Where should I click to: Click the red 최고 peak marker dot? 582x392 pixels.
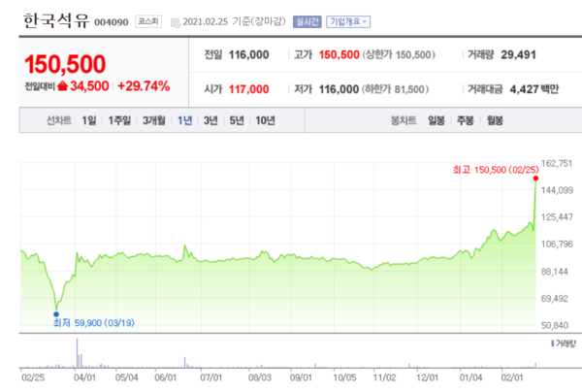(535, 179)
